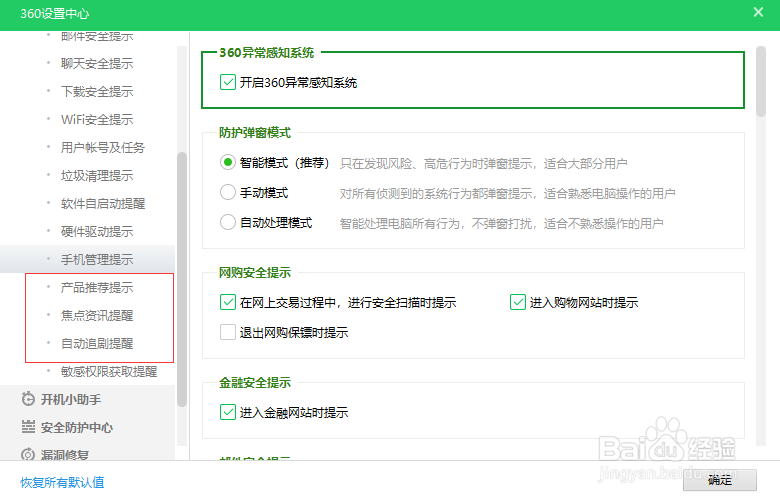The height and width of the screenshot is (500, 780).
Task: Select 智能模式（推荐） radio button
Action: pyautogui.click(x=228, y=162)
